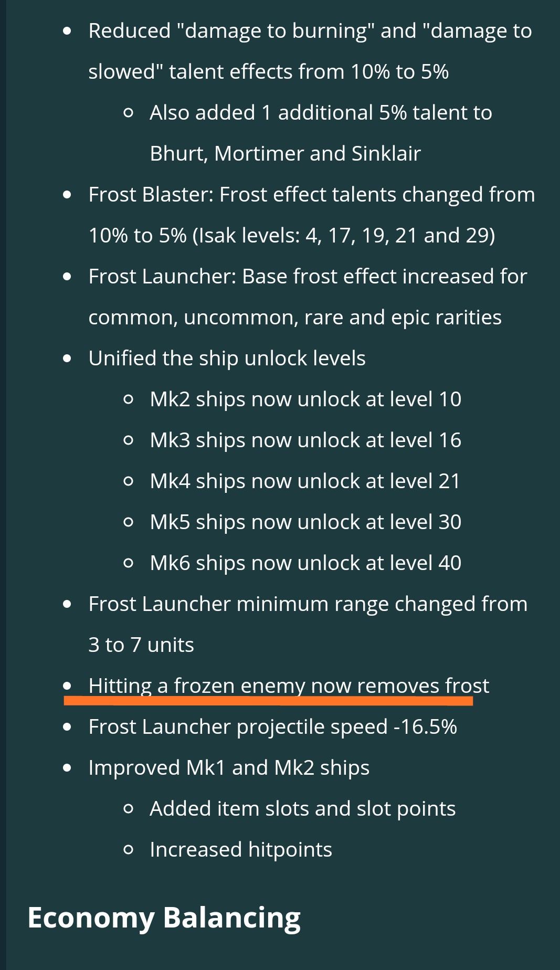Click "Mk4 ships now unlock at level 21"
Viewport: 560px width, 970px height.
(x=304, y=481)
